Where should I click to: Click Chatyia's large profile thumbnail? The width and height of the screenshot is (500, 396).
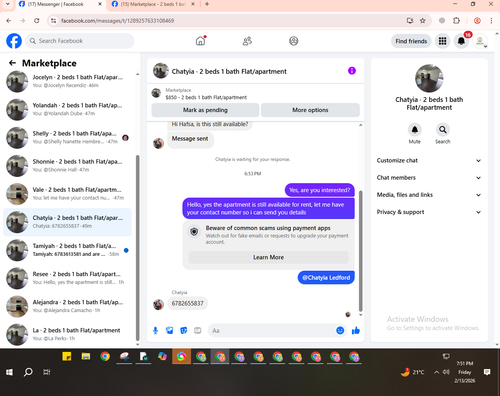click(x=429, y=78)
